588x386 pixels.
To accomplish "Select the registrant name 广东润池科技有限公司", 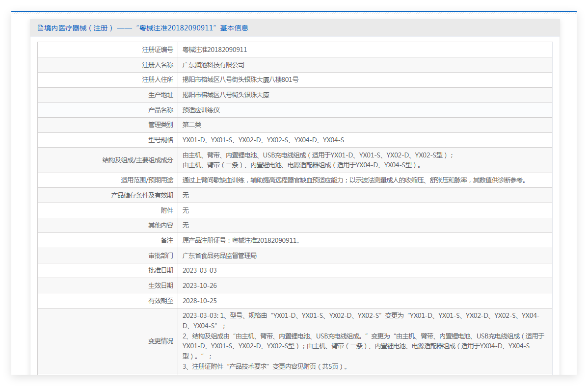I will [x=213, y=65].
